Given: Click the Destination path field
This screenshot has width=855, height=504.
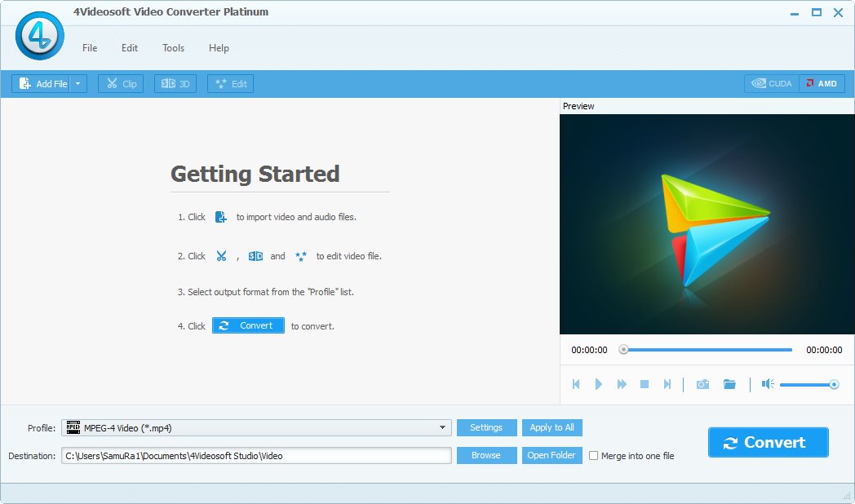Looking at the screenshot, I should 256,456.
